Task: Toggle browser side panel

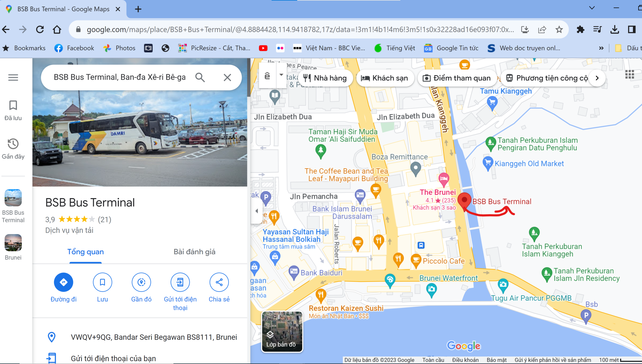Action: pyautogui.click(x=632, y=29)
